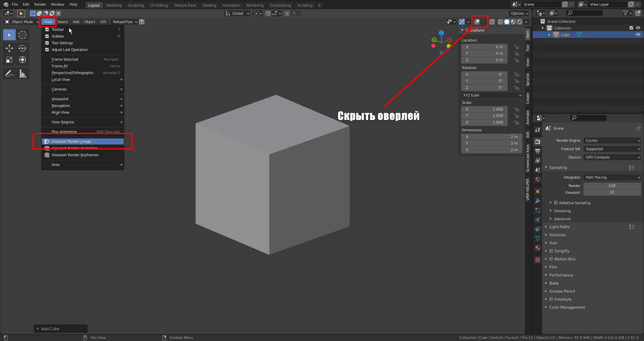
Task: Switch to wireframe viewport shading
Action: pos(500,22)
